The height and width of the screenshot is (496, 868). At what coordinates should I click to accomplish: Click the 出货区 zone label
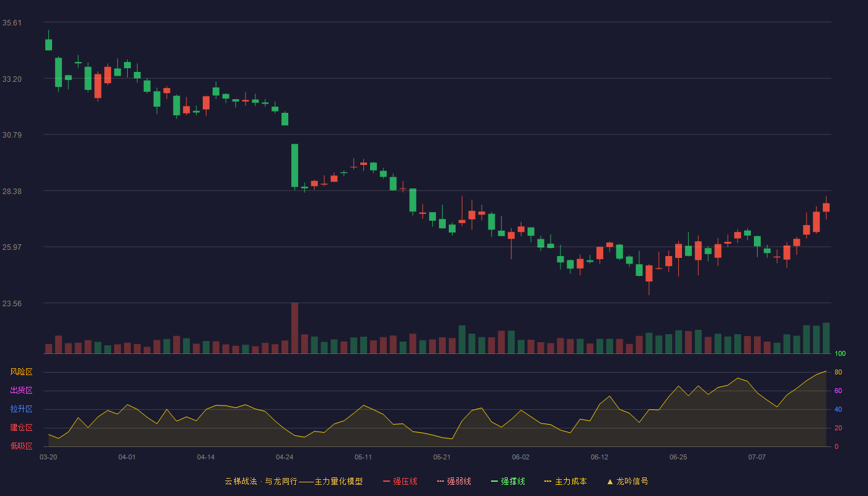[21, 391]
